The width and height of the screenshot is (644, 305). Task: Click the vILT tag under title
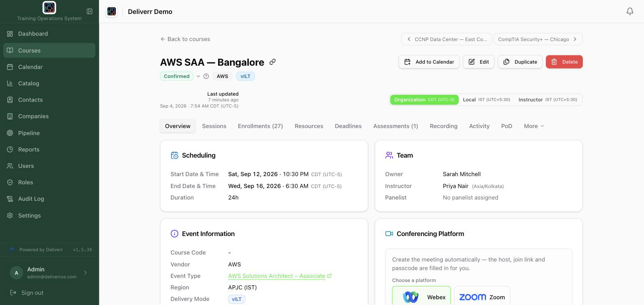point(245,76)
